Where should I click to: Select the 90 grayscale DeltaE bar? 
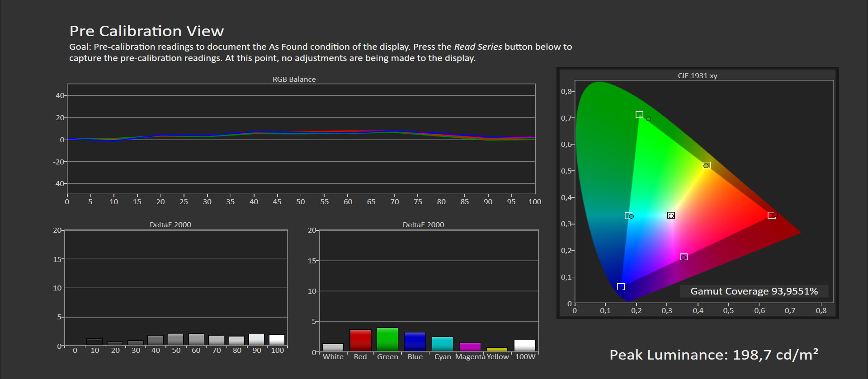click(x=257, y=340)
